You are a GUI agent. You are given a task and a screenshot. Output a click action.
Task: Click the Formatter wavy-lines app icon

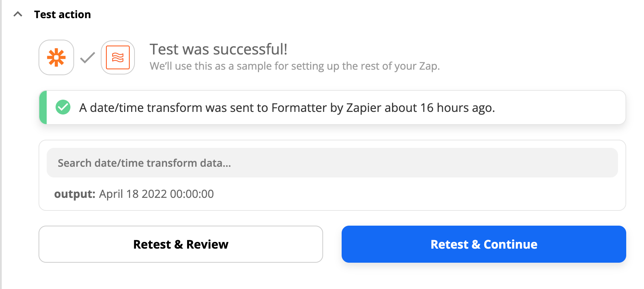coord(118,57)
